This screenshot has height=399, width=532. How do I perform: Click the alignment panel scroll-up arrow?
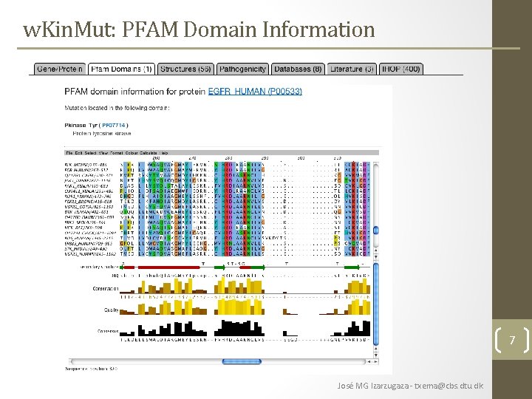point(376,250)
